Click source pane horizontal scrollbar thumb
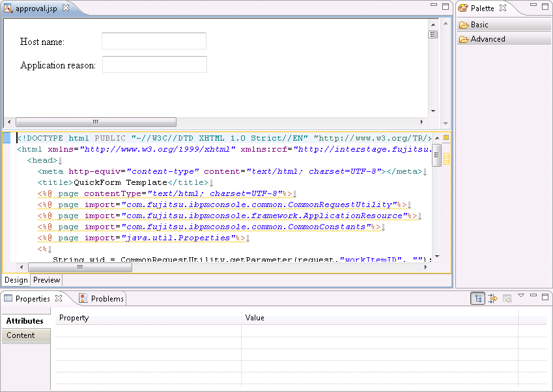The height and width of the screenshot is (392, 553). (80, 267)
